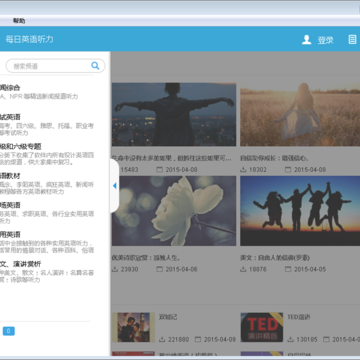Open the 帮助 menu
This screenshot has height=360, width=360.
click(x=19, y=21)
